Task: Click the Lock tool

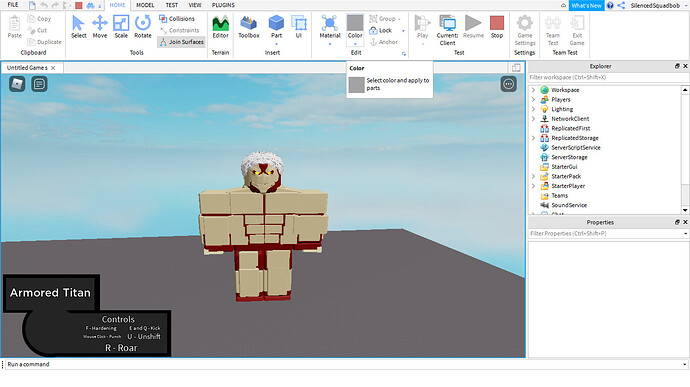Action: click(381, 30)
